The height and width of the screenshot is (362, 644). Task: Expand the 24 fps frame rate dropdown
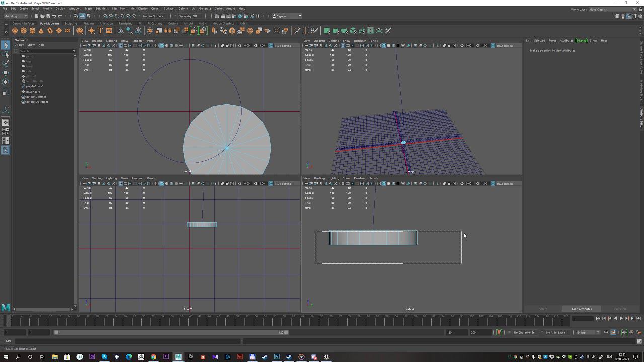pyautogui.click(x=588, y=332)
